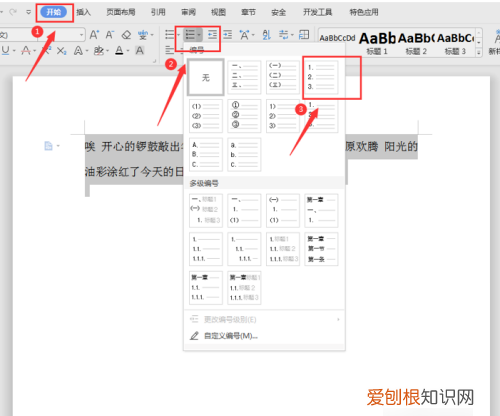Image resolution: width=500 pixels, height=416 pixels.
Task: Choose the 1. 2. 3. numbering format
Action: (321, 77)
